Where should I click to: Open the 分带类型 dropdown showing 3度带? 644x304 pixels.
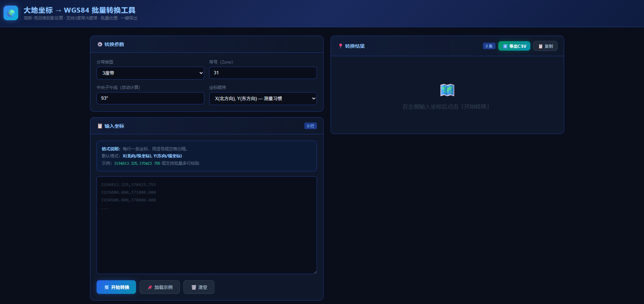(150, 73)
